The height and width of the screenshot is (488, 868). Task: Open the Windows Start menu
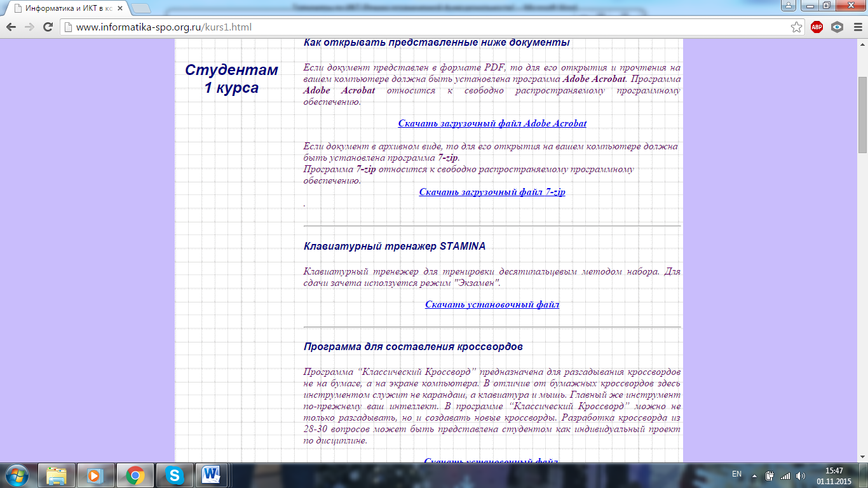(x=16, y=475)
